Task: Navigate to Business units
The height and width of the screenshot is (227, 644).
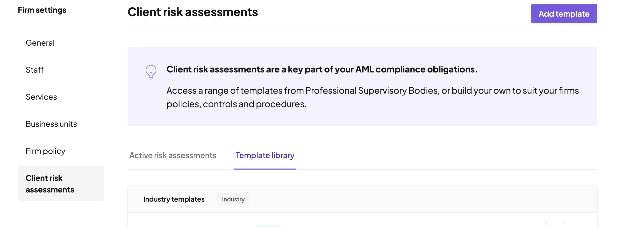Action: click(x=51, y=124)
